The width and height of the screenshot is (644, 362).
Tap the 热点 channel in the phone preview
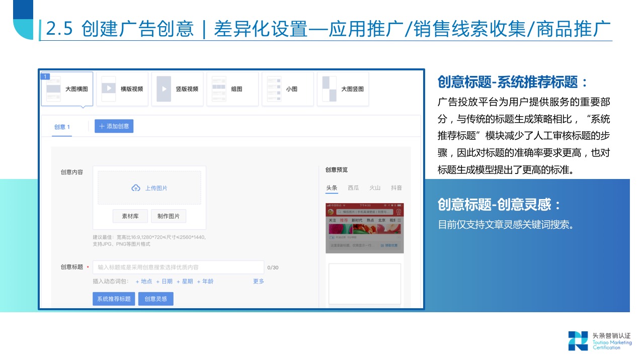coord(370,220)
